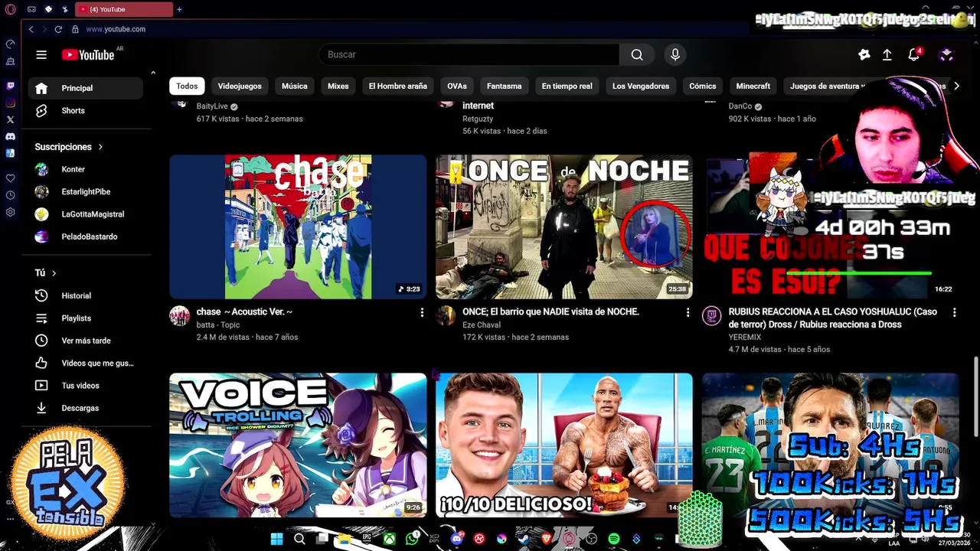Open Opera sidebar speedometer GX Control

11,44
